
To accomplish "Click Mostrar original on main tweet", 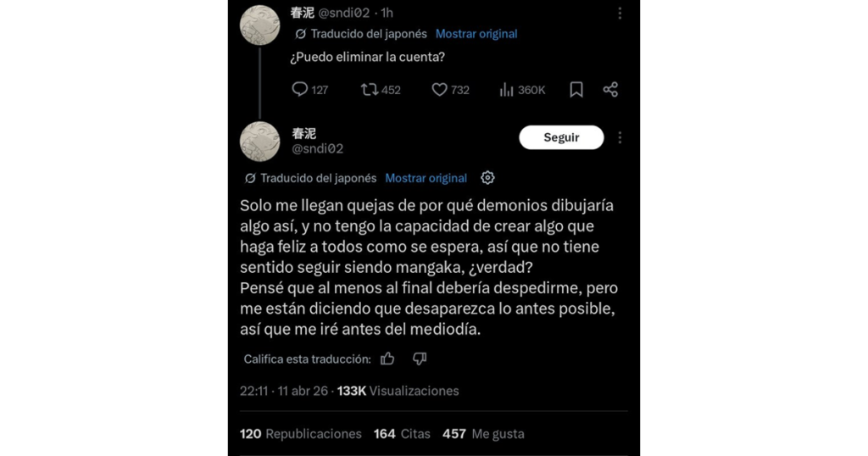I will (x=426, y=178).
